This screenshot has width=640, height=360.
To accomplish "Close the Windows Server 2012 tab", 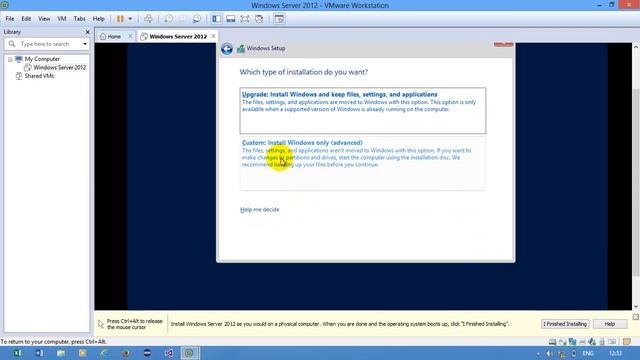I will [x=213, y=36].
